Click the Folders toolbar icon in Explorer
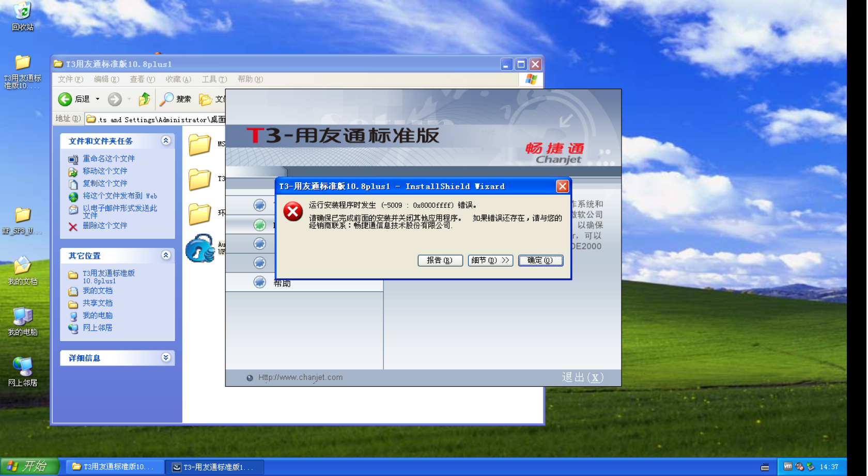This screenshot has height=476, width=868. [206, 99]
